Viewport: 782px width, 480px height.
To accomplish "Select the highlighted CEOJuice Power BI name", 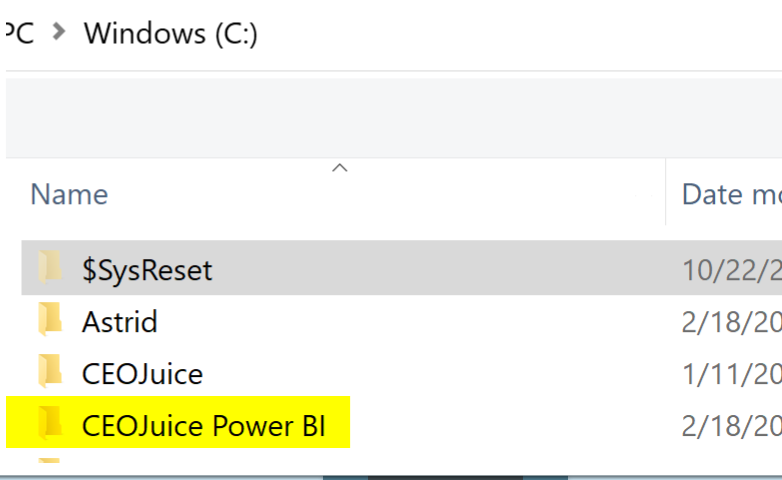I will tap(203, 426).
